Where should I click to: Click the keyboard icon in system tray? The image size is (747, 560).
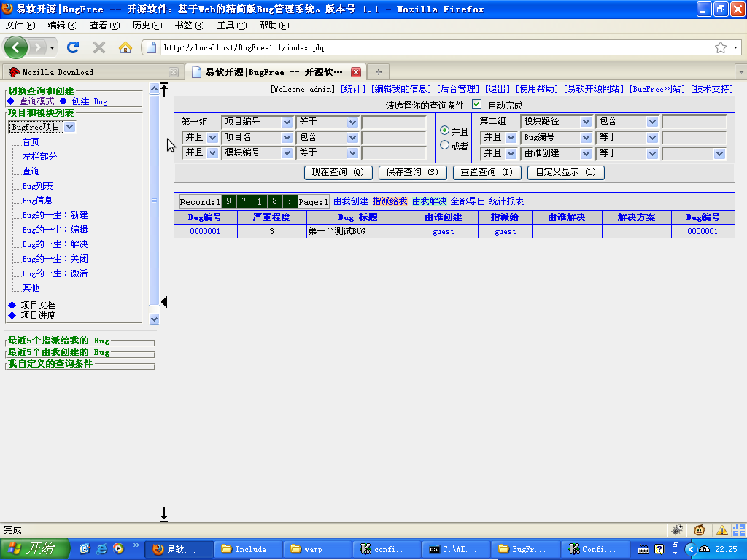pyautogui.click(x=643, y=550)
